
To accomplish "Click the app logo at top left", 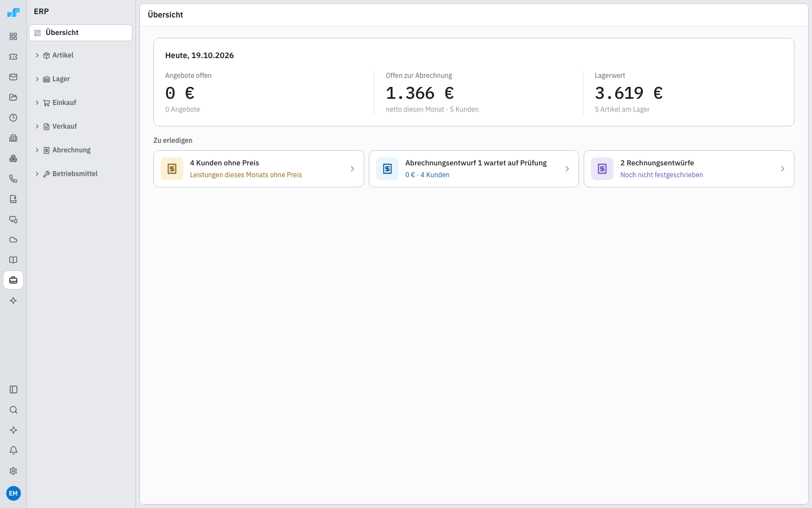I will point(14,12).
